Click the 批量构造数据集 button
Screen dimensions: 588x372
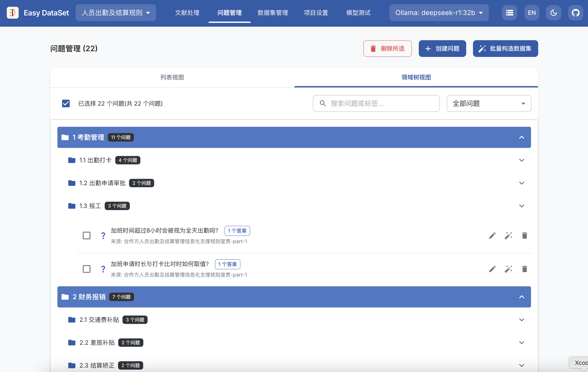click(x=505, y=48)
